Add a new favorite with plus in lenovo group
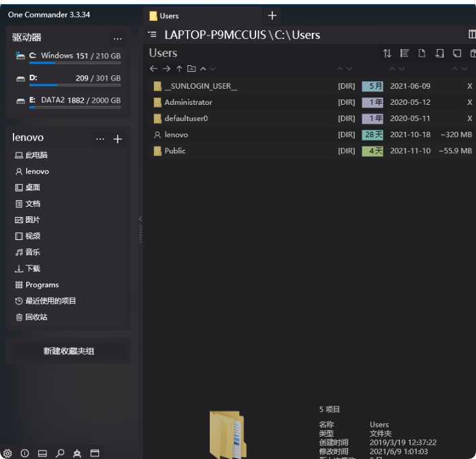 point(118,139)
